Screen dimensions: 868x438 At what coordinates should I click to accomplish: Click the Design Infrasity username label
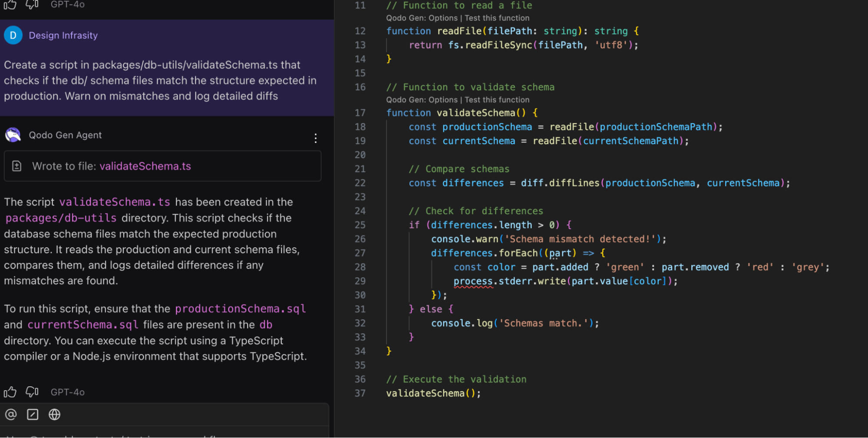pyautogui.click(x=63, y=35)
